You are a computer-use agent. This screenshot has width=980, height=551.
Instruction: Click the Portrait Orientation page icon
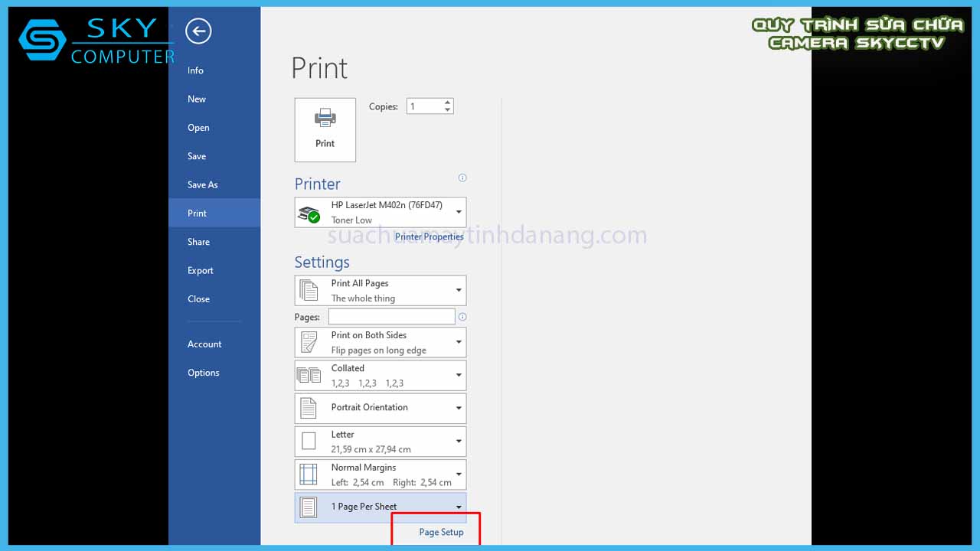[309, 408]
